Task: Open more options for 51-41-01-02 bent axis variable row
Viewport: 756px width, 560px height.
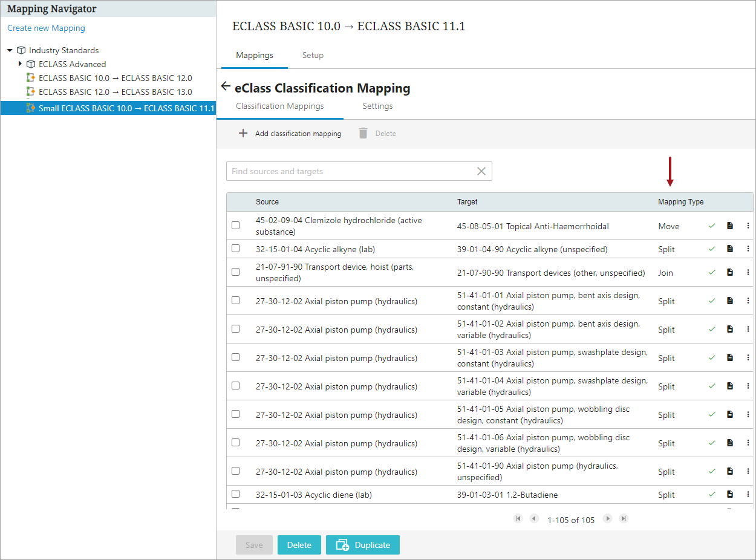Action: 748,329
